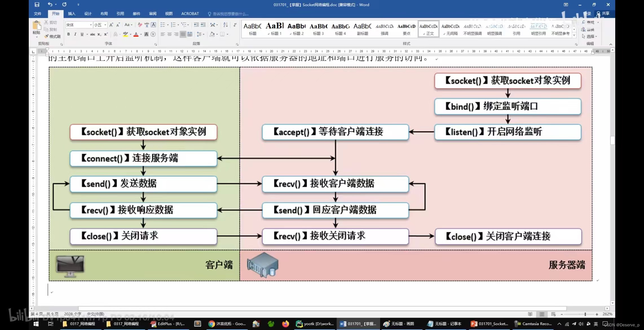644x330 pixels.
Task: Open the 宋体 font name dropdown
Action: click(91, 25)
